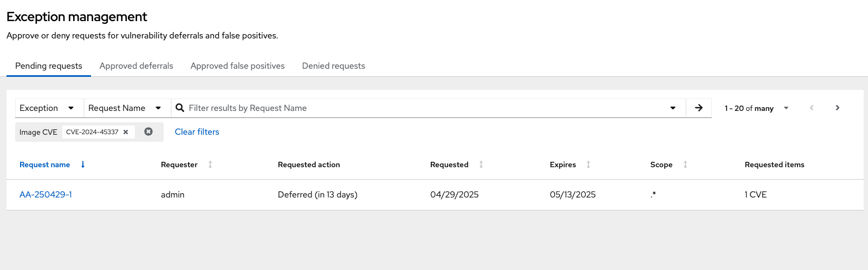The width and height of the screenshot is (868, 270).
Task: Open the Denied requests tab
Action: [x=334, y=66]
